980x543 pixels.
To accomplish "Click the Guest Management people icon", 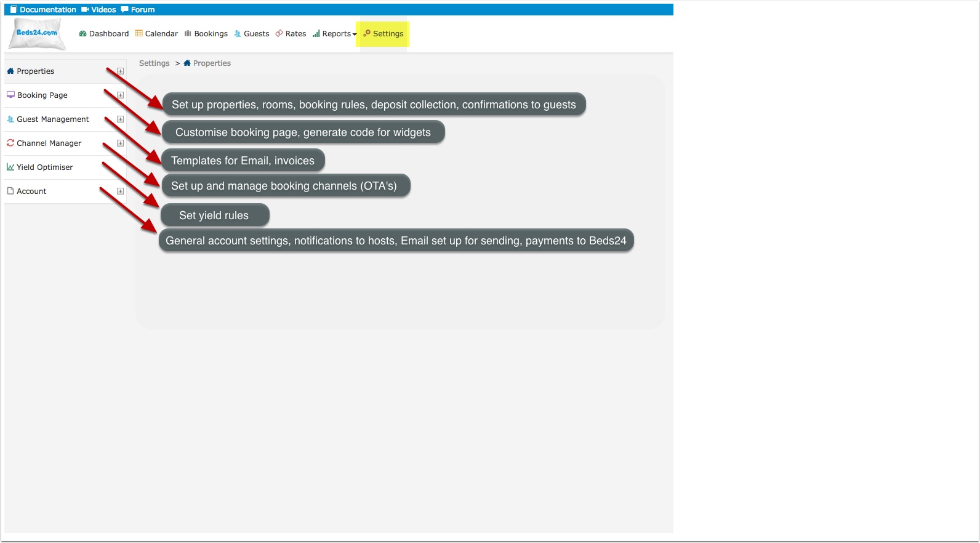I will click(x=10, y=119).
